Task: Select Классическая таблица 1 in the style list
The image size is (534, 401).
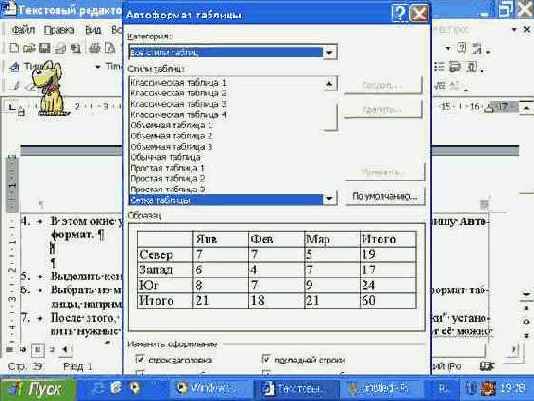Action: (179, 83)
